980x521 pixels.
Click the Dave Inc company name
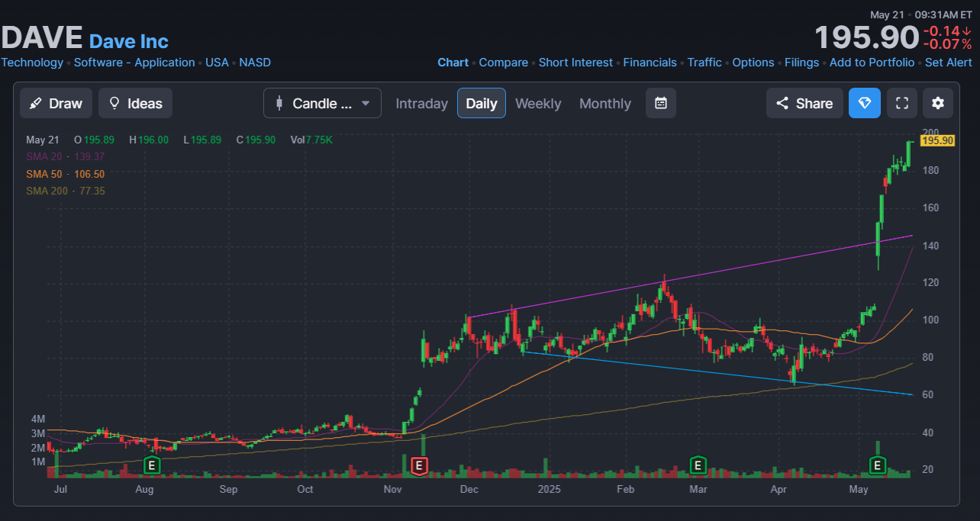click(129, 41)
